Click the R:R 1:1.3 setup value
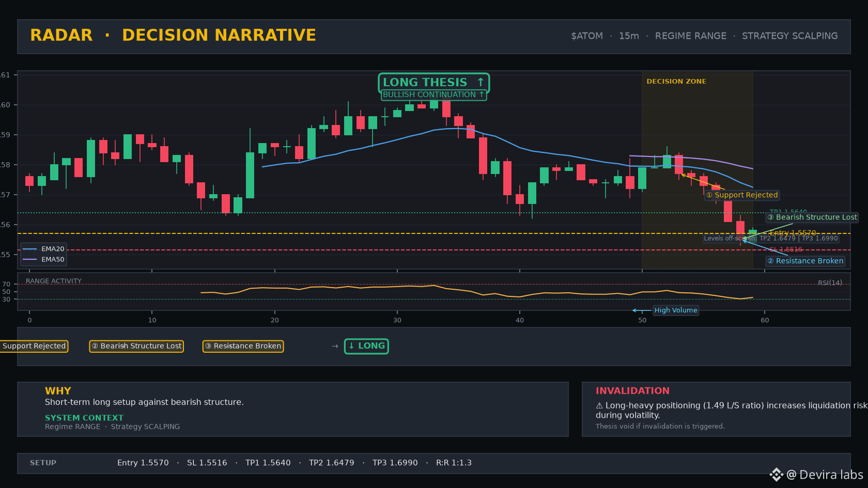Viewport: 868px width, 488px height. pyautogui.click(x=454, y=463)
